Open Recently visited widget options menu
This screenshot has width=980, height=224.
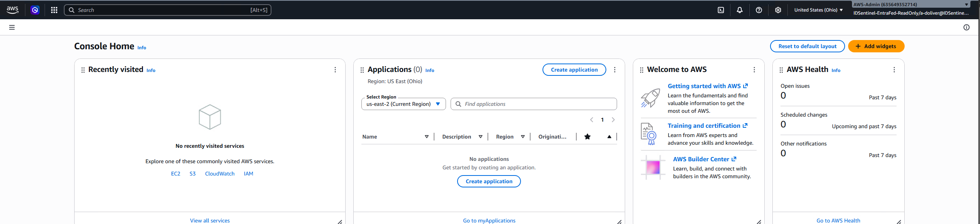click(335, 70)
